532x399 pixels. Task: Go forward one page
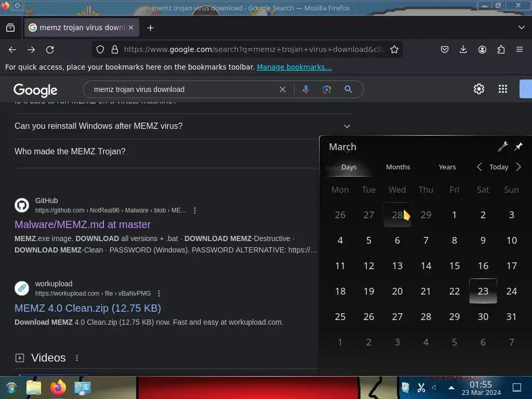31,49
